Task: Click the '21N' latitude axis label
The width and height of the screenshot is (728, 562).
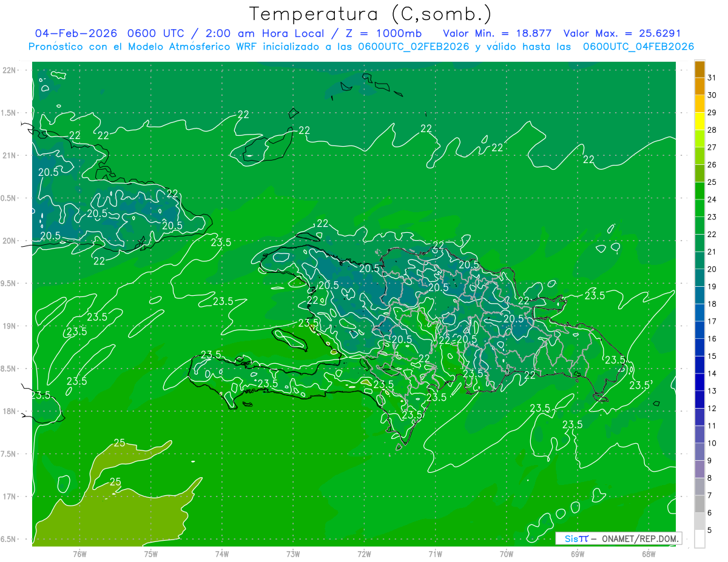Action: pos(9,155)
